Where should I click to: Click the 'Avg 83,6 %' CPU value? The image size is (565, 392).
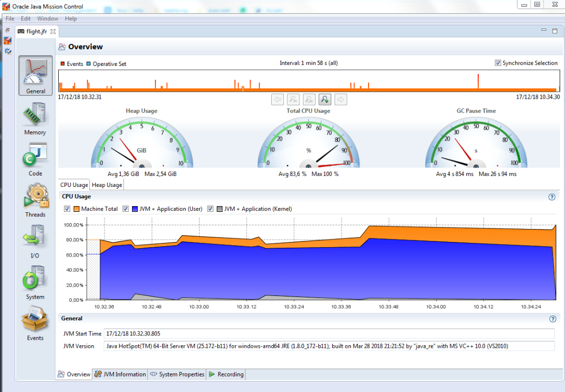click(292, 174)
